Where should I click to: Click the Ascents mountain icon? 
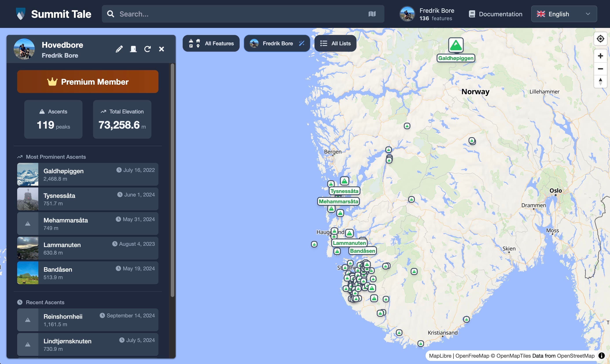(x=42, y=111)
